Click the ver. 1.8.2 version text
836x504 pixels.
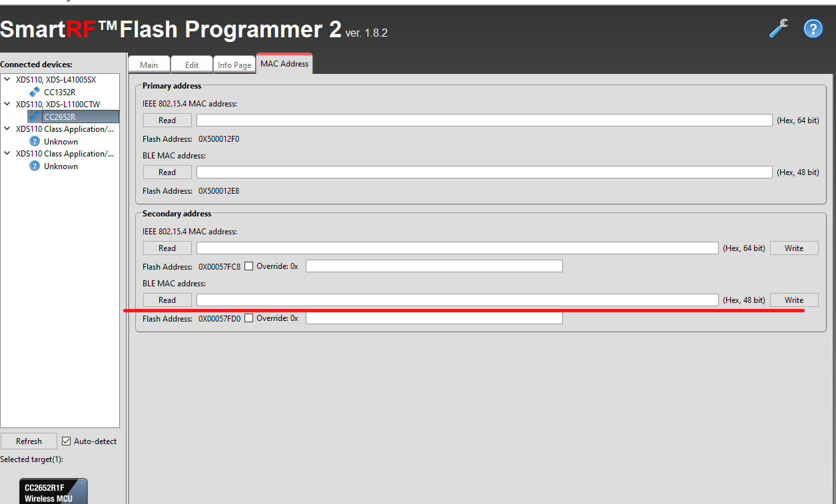coord(366,33)
